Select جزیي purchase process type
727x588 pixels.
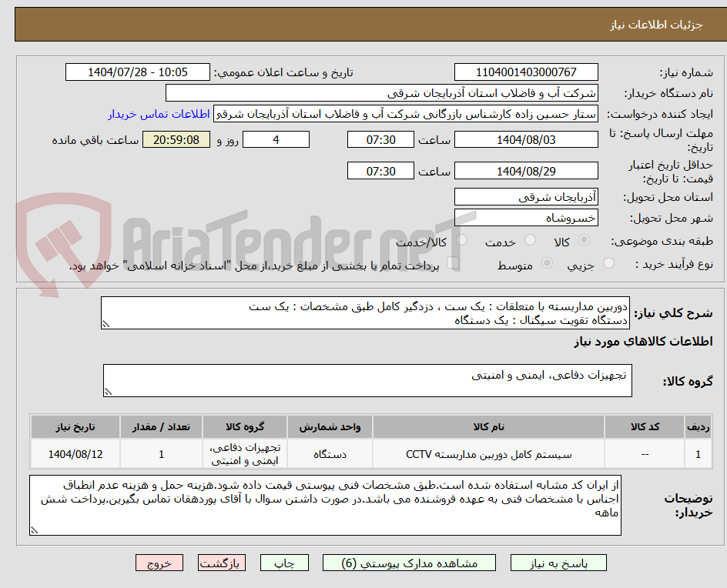click(608, 264)
